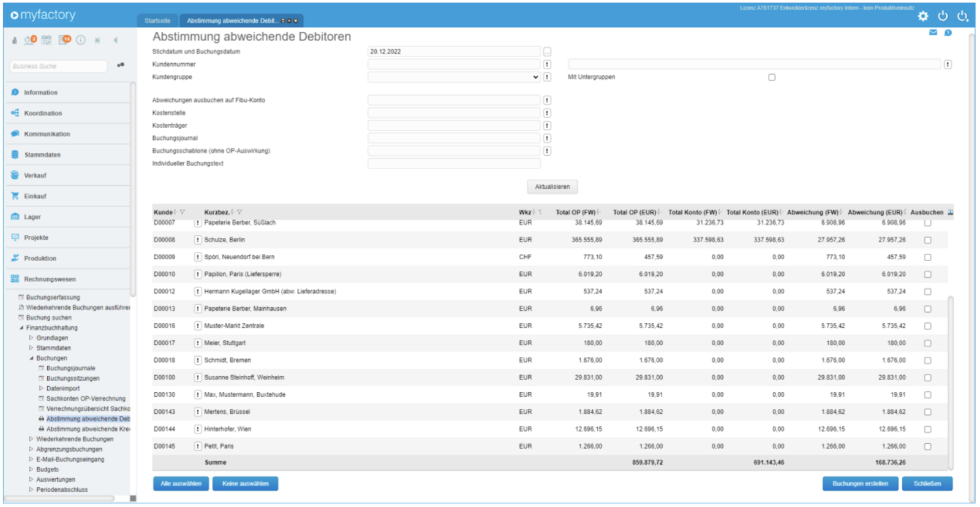Collapse the Finanzbuchhaltung tree node
The image size is (980, 507).
click(21, 328)
